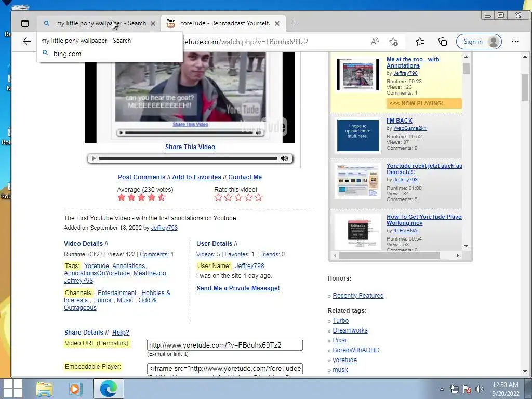The height and width of the screenshot is (399, 532).
Task: Go back with the browser back arrow
Action: (x=27, y=42)
